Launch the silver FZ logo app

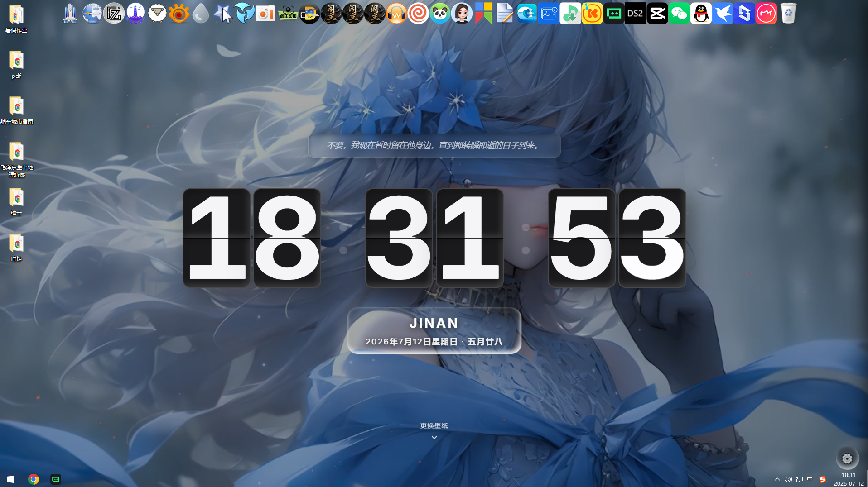pyautogui.click(x=114, y=13)
